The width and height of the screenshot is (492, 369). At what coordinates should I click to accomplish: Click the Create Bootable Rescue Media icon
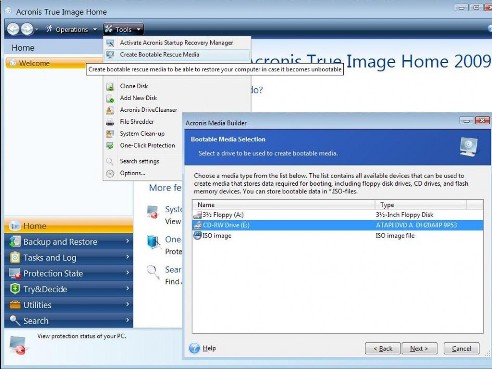[110, 55]
